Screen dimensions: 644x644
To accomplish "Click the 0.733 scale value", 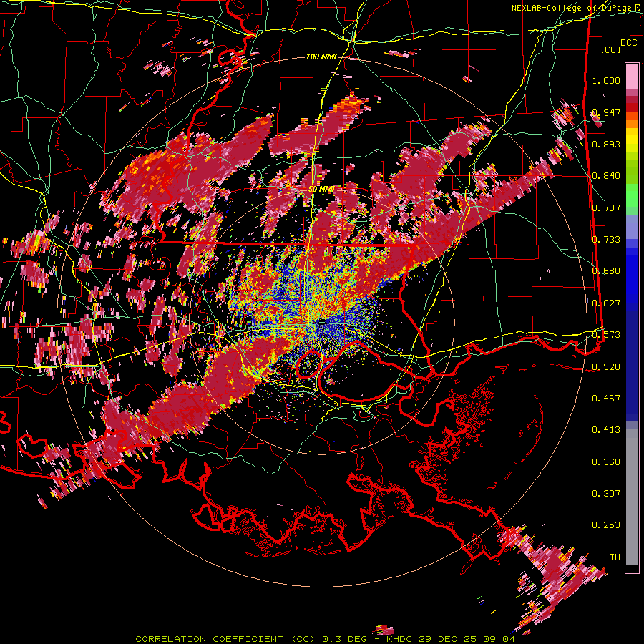I will click(606, 240).
